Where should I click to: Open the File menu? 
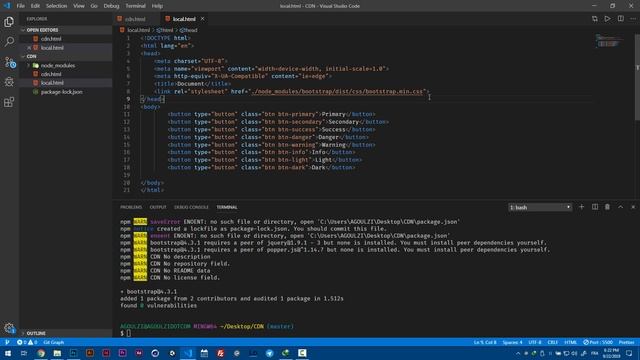(x=21, y=6)
